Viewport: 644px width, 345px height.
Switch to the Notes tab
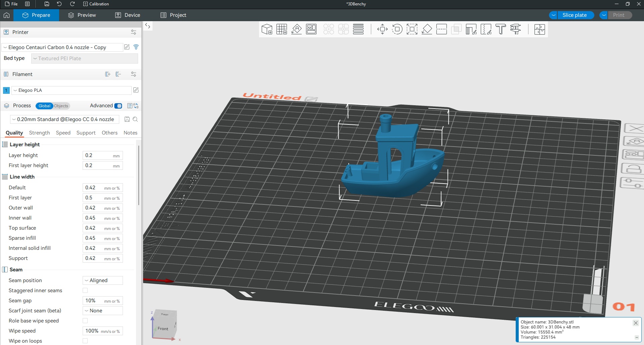(x=130, y=133)
